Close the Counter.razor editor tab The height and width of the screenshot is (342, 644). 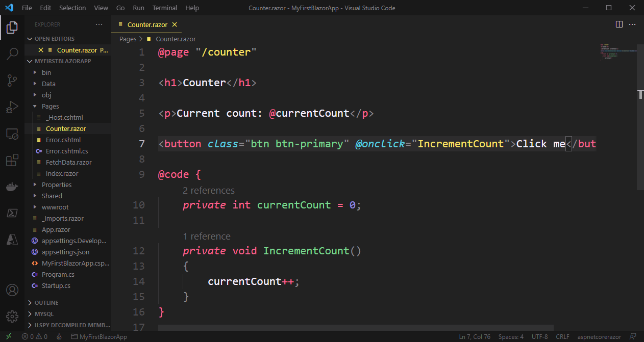pyautogui.click(x=175, y=24)
